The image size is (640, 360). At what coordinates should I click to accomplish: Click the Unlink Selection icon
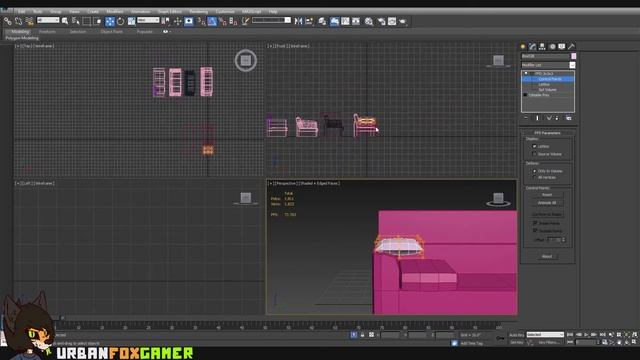(18, 21)
